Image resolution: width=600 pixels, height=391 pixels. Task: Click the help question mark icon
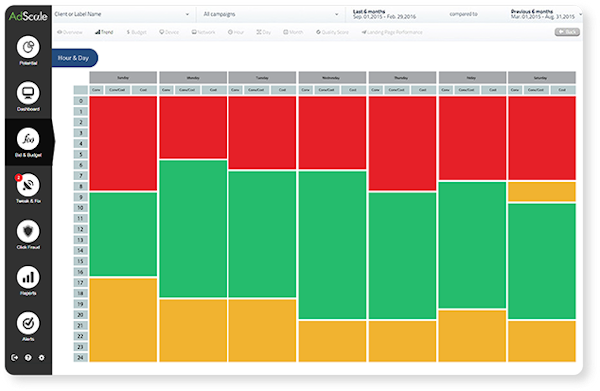click(x=28, y=357)
